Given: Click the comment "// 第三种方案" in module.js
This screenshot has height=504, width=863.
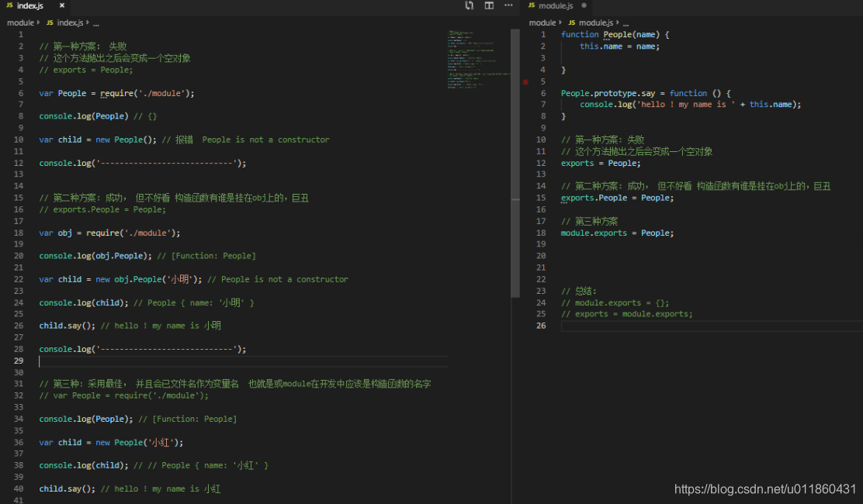Looking at the screenshot, I should 590,222.
